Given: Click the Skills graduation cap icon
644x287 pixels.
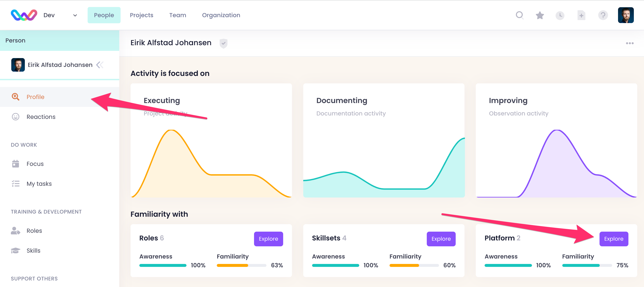Looking at the screenshot, I should click(16, 250).
